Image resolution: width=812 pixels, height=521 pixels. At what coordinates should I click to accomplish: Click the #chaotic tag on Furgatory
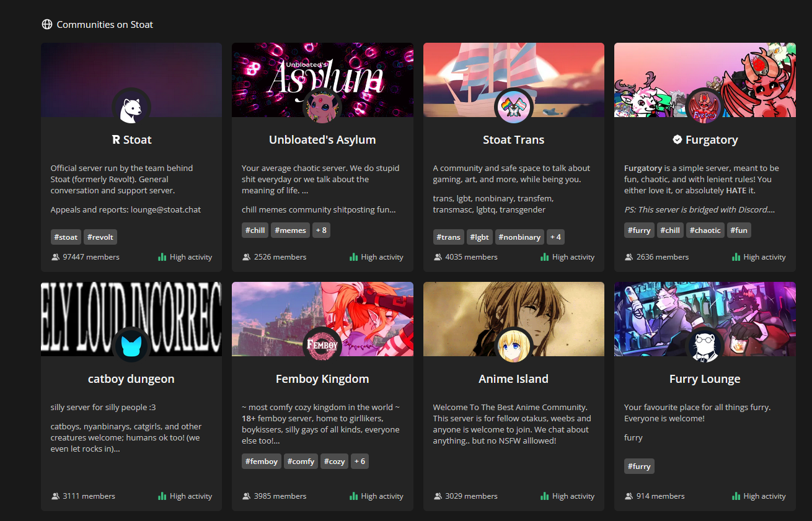tap(705, 230)
